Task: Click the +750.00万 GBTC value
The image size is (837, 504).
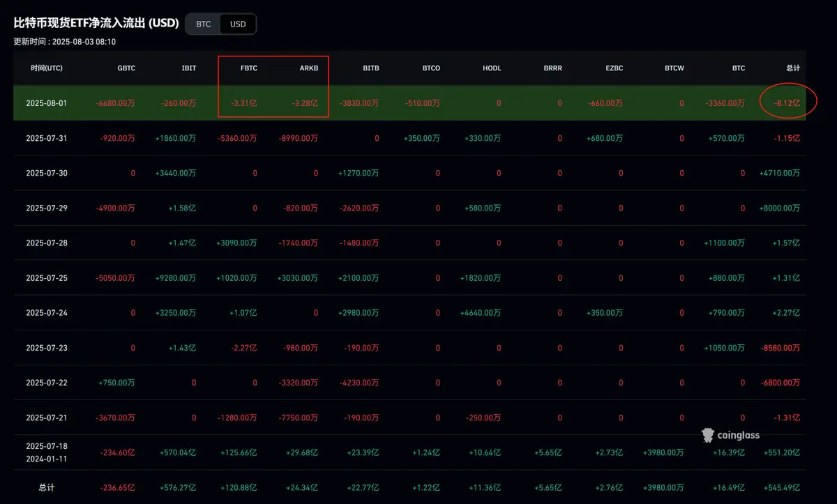Action: (118, 382)
